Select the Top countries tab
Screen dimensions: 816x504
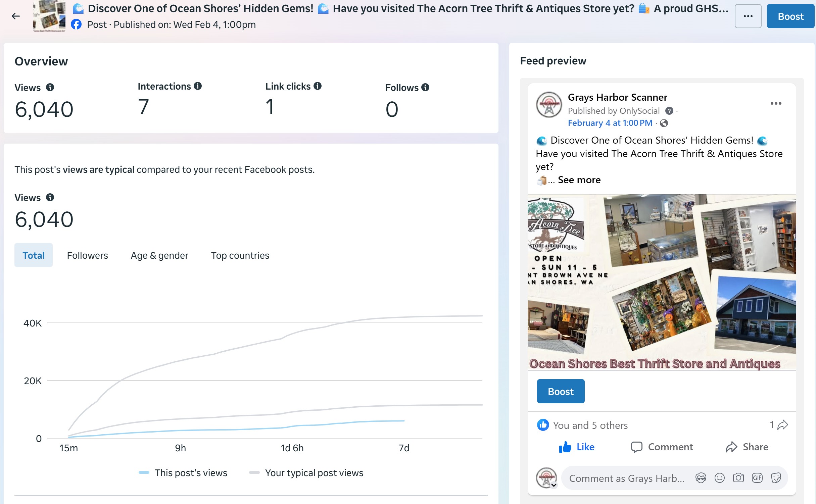tap(240, 255)
